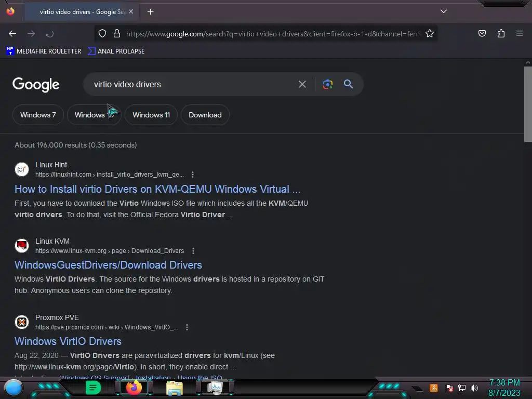Reload the page with refresh icon
The height and width of the screenshot is (399, 532).
pos(49,34)
